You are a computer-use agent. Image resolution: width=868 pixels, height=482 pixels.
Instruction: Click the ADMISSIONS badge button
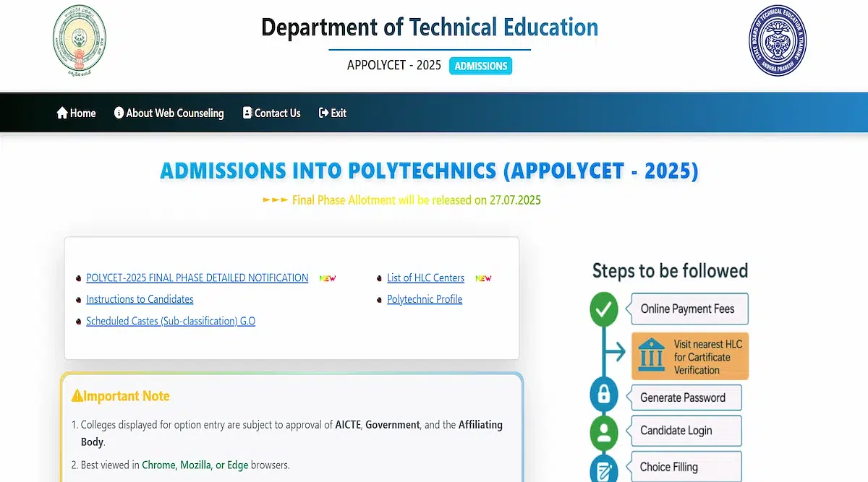481,66
